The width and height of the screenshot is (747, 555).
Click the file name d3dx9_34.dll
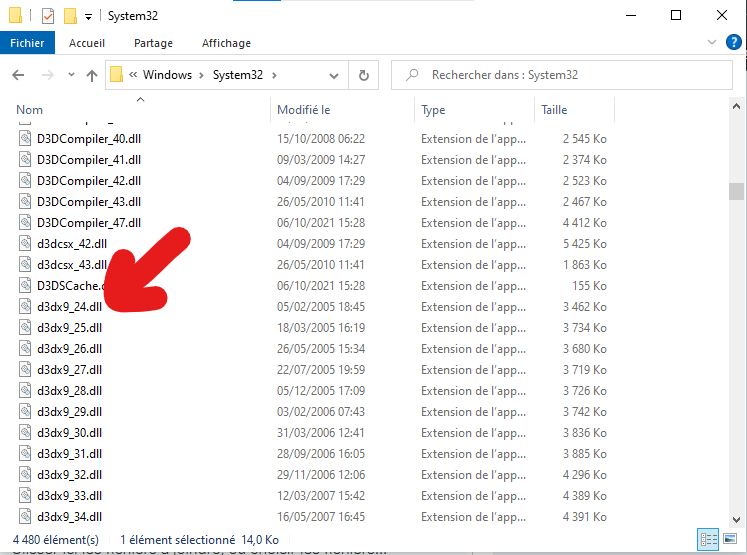pyautogui.click(x=70, y=517)
